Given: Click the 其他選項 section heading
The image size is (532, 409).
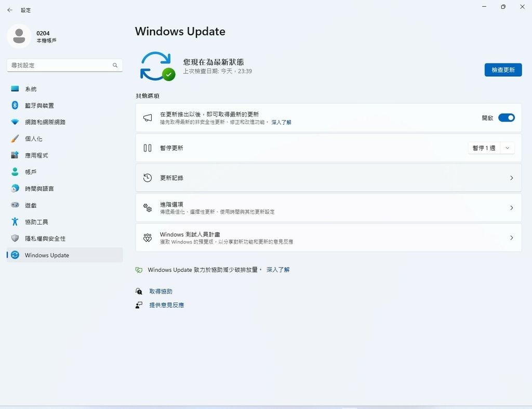Looking at the screenshot, I should coord(148,96).
